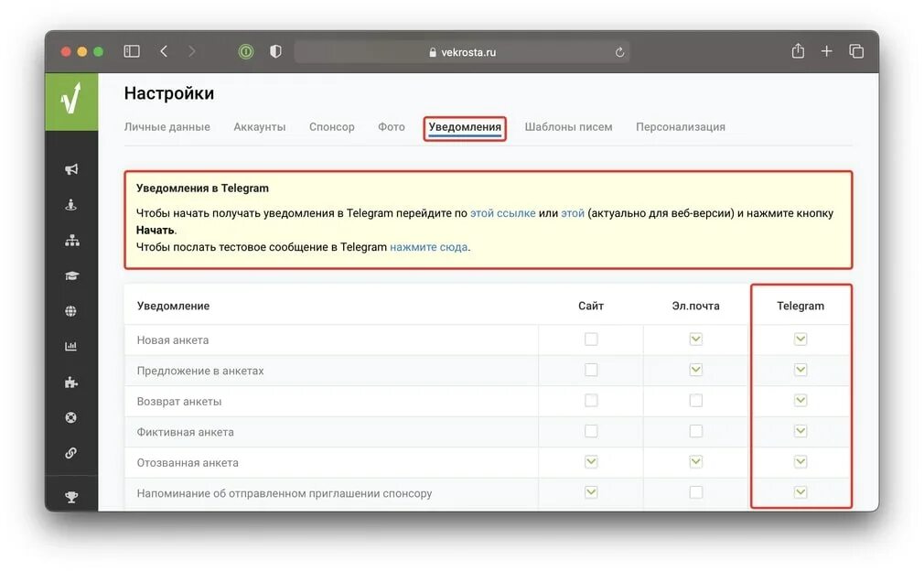
Task: Disable Сайт for Отозванная анкета
Action: coord(591,461)
